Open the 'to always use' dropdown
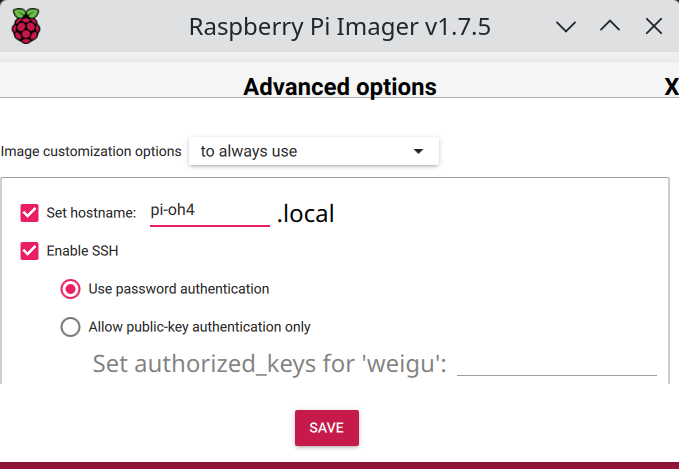Viewport: 679px width, 469px height. [x=314, y=151]
